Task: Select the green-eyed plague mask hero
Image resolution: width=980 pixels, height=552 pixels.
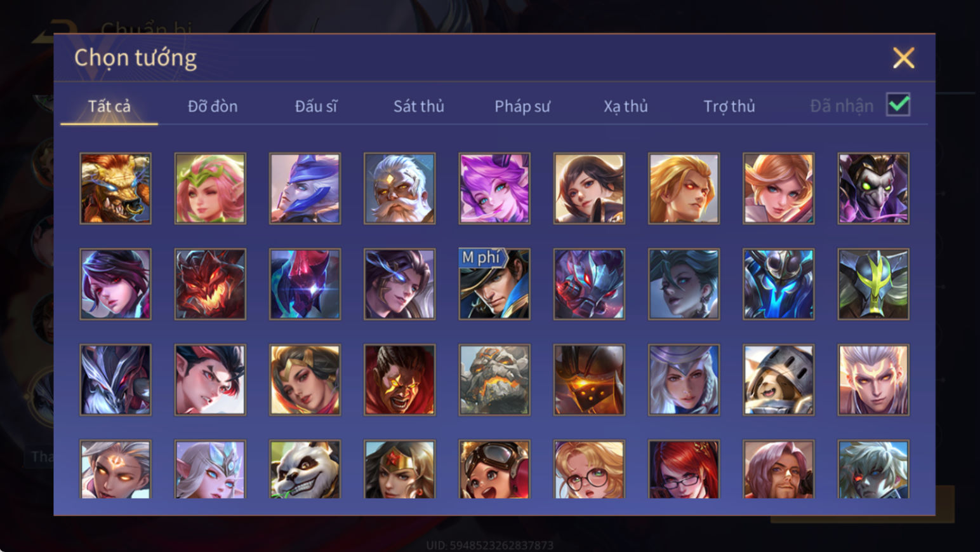Action: 873,188
